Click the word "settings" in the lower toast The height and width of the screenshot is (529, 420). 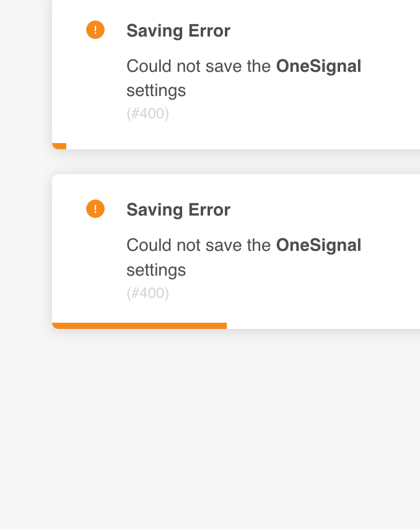pos(156,271)
